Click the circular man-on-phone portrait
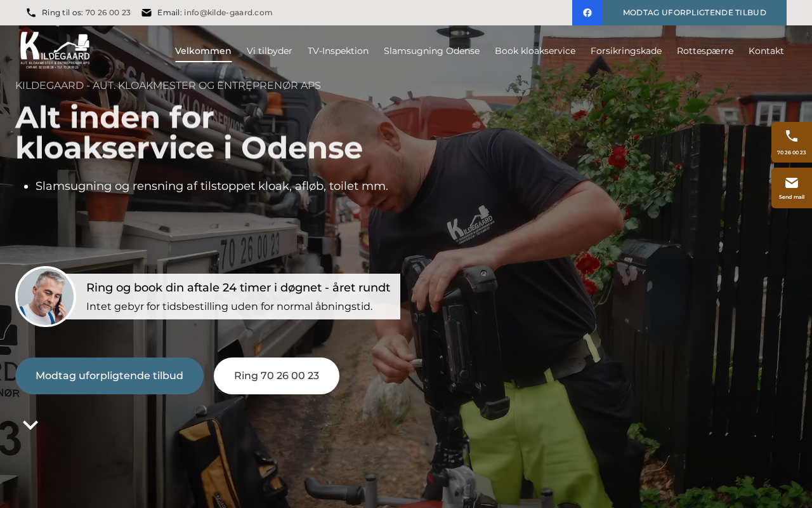The image size is (812, 508). pos(46,297)
